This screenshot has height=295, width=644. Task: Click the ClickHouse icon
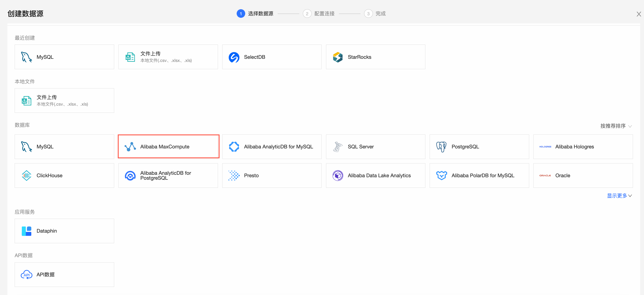pyautogui.click(x=26, y=175)
